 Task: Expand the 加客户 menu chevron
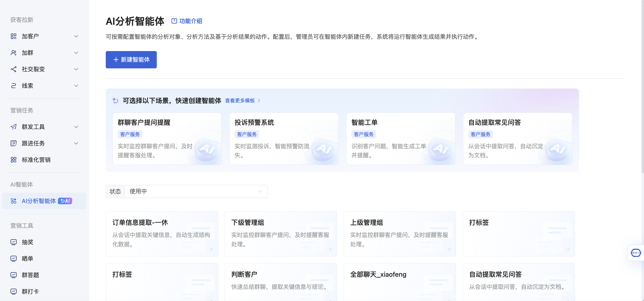point(76,36)
